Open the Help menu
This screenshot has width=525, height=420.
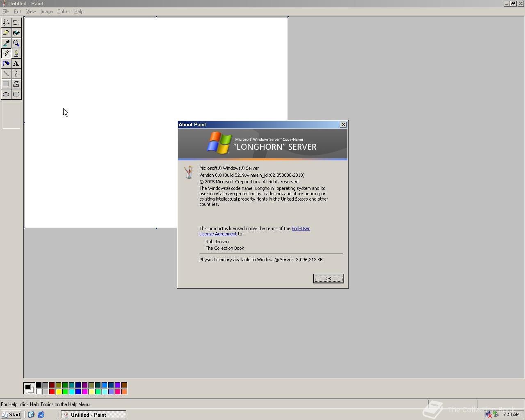79,11
